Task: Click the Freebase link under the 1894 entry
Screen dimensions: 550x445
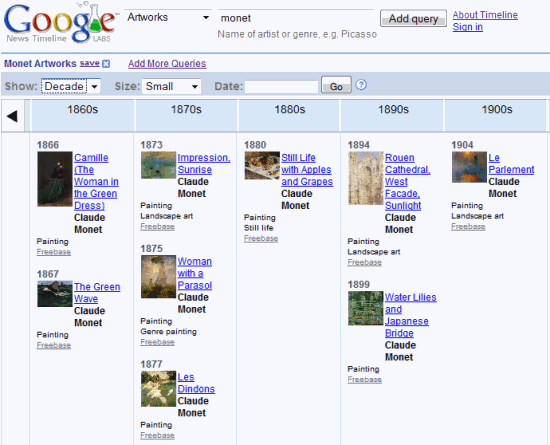Action: (364, 262)
